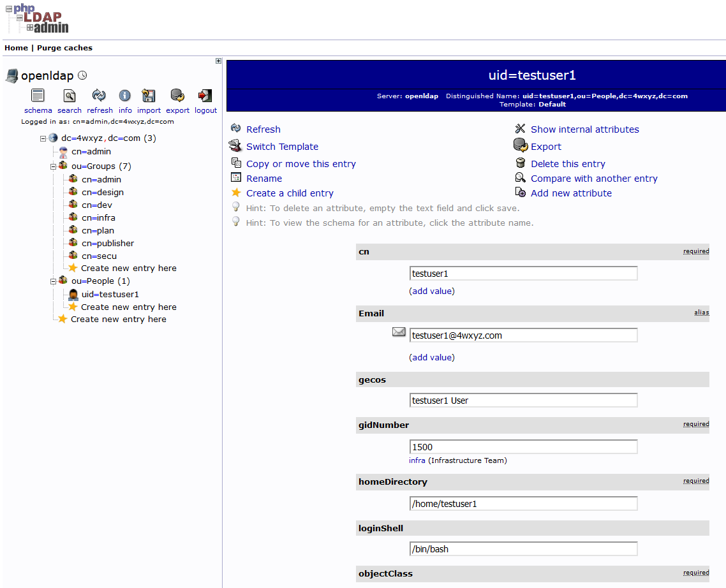Click the small plus expander atop the tree panel
The image size is (726, 588).
(219, 61)
